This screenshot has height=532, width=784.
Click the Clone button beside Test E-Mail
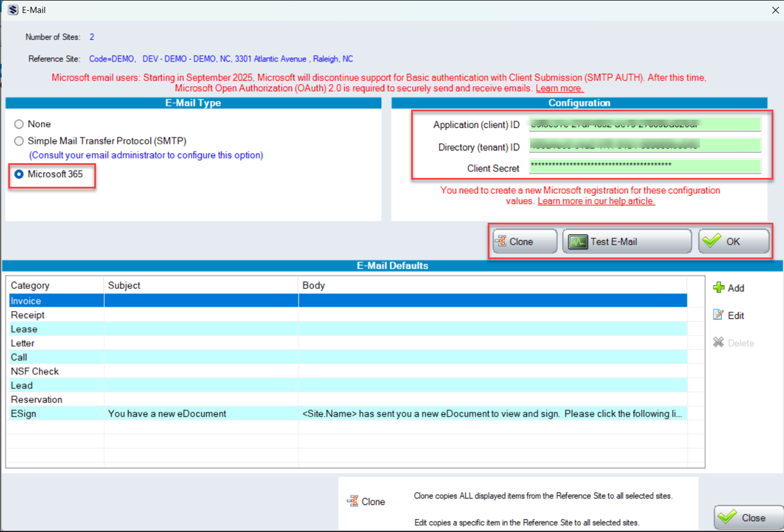[525, 242]
